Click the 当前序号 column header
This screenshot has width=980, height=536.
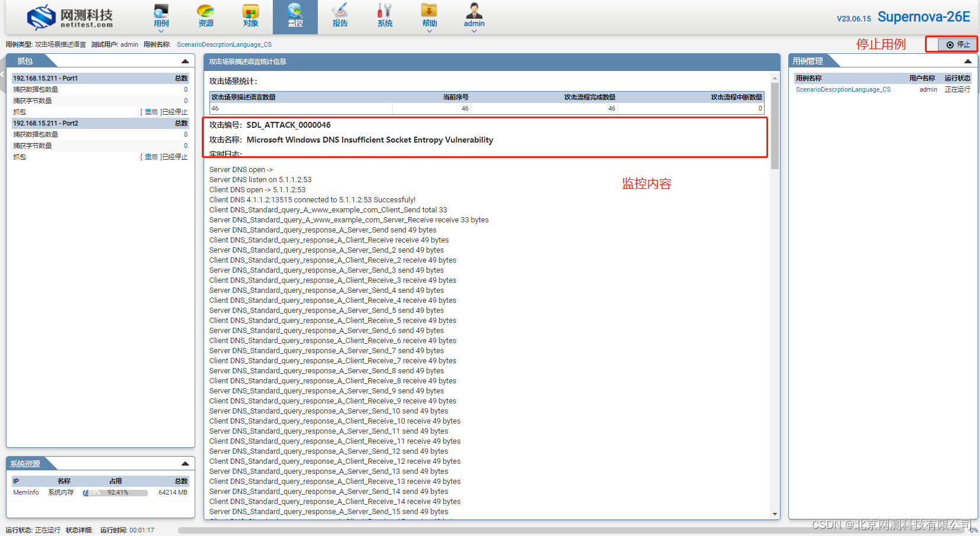[x=456, y=97]
